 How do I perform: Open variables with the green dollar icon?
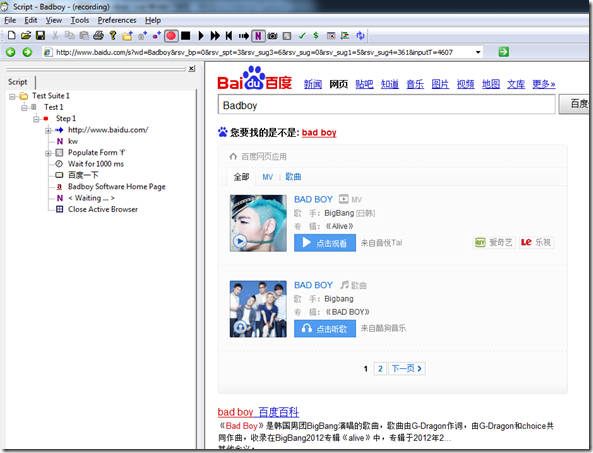[316, 36]
